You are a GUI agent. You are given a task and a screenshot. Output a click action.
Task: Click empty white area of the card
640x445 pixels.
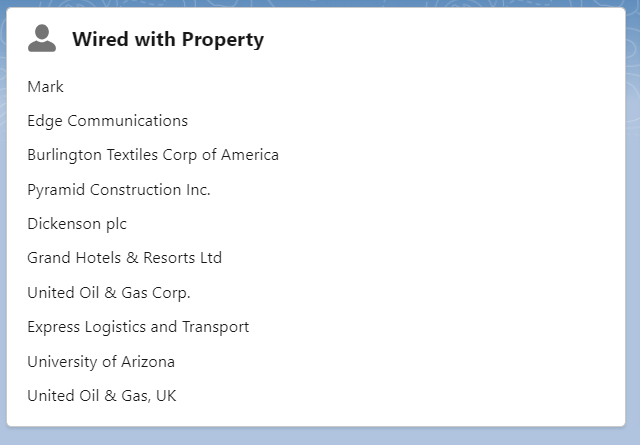pos(449,225)
